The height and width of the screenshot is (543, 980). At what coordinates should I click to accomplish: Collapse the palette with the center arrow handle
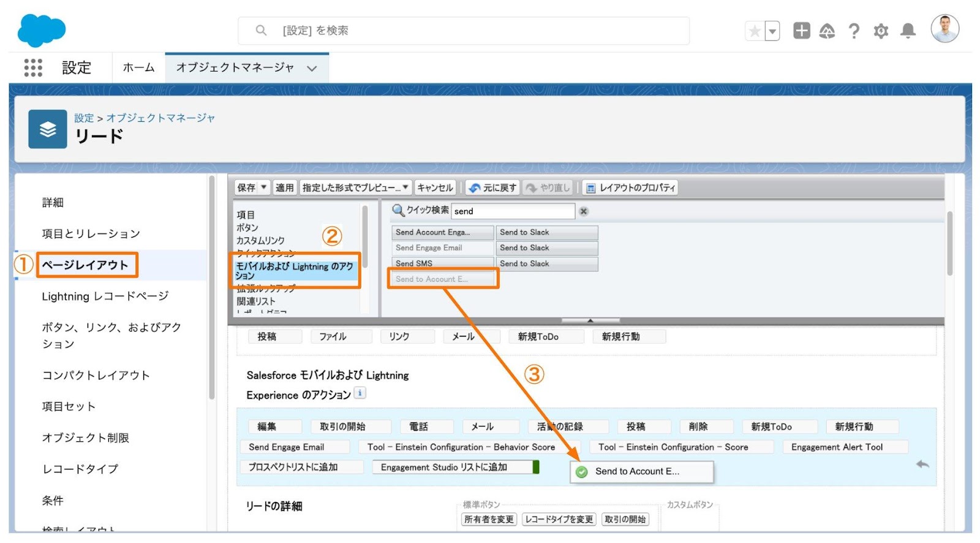(x=590, y=321)
